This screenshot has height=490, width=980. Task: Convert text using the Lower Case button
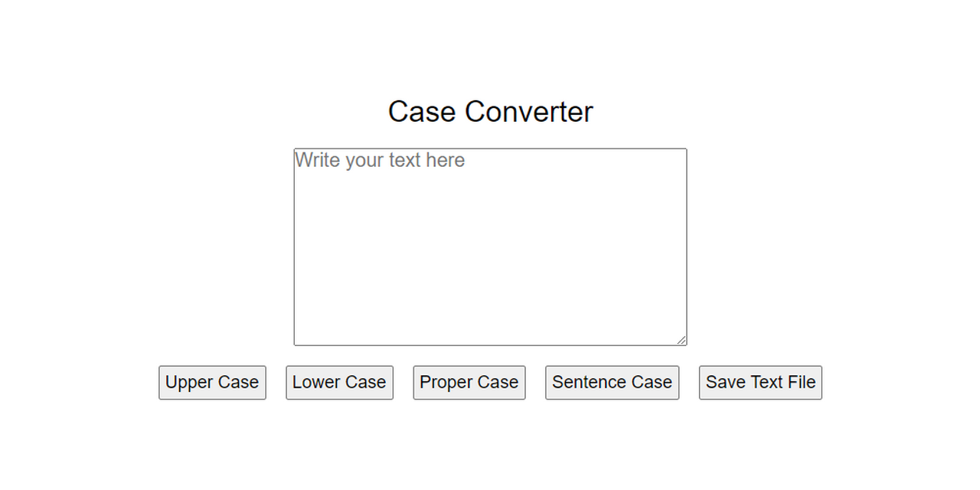point(339,382)
